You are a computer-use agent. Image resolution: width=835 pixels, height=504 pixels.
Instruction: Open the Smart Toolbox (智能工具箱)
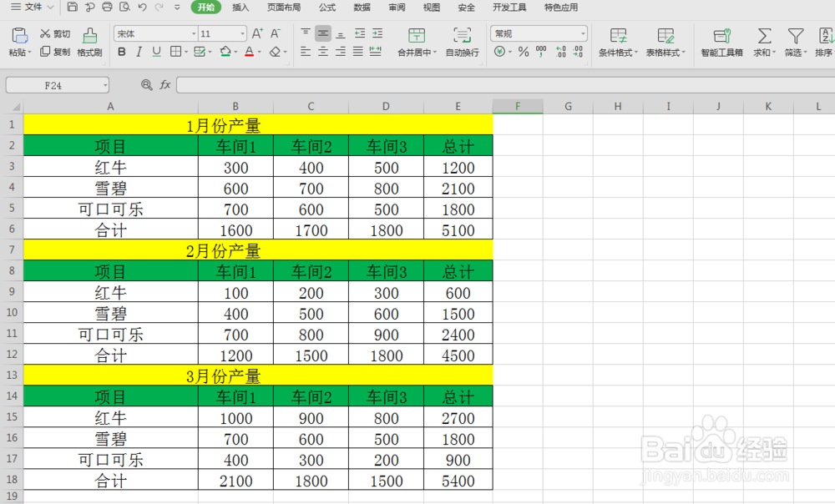pos(721,43)
